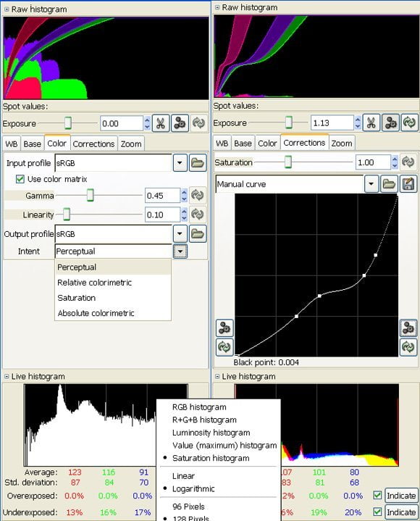This screenshot has width=420, height=521.
Task: Click the auto exposure gears icon, left panel
Action: click(180, 123)
